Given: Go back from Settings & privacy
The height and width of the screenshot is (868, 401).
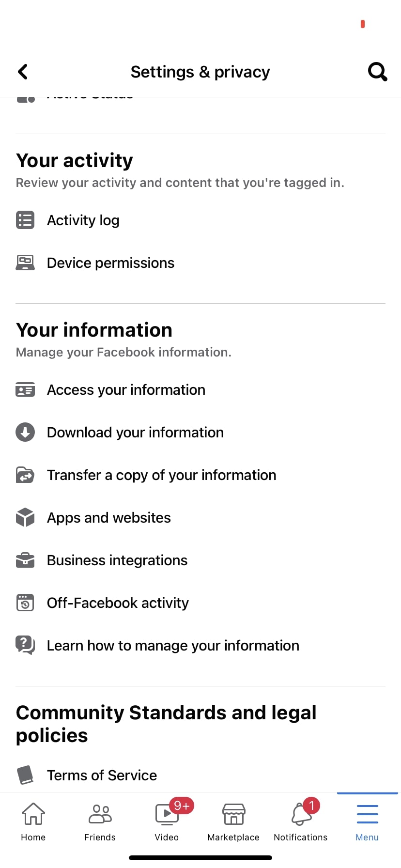Looking at the screenshot, I should pos(23,71).
